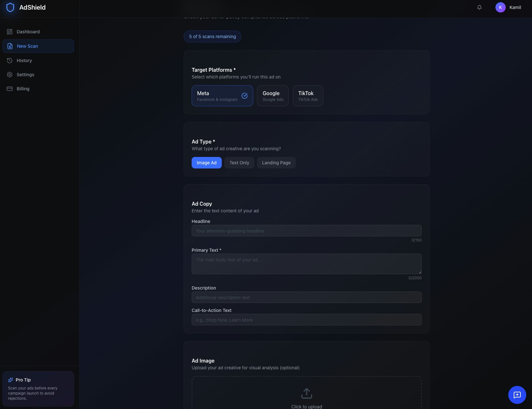
Task: Open History via its clock icon
Action: pyautogui.click(x=10, y=60)
